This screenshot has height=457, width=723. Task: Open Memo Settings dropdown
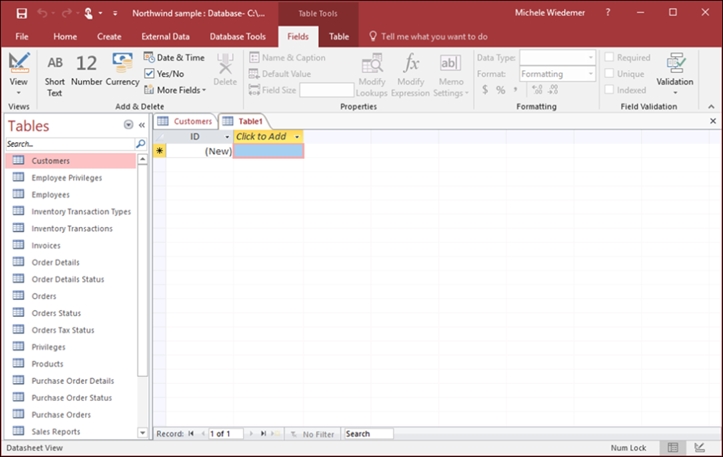click(450, 75)
